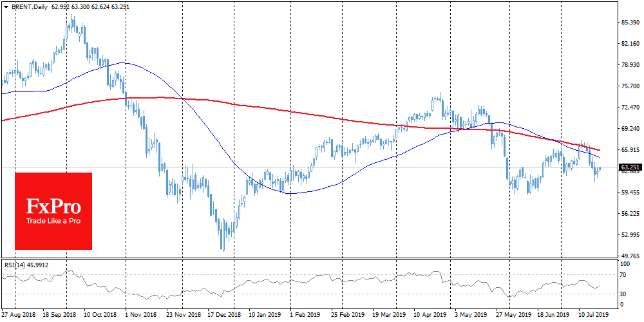This screenshot has width=644, height=322.
Task: Open the 'Trade Like a Pro' tagline
Action: 53,221
